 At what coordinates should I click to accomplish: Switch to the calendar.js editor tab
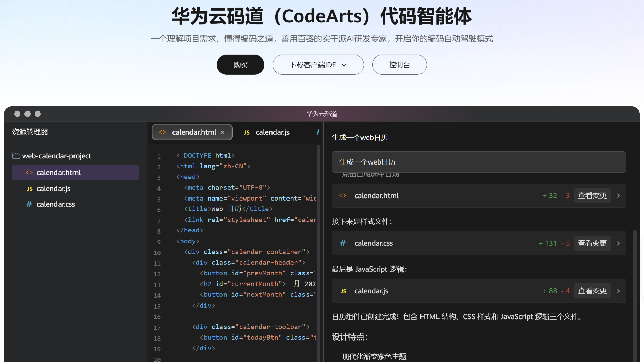tap(267, 132)
